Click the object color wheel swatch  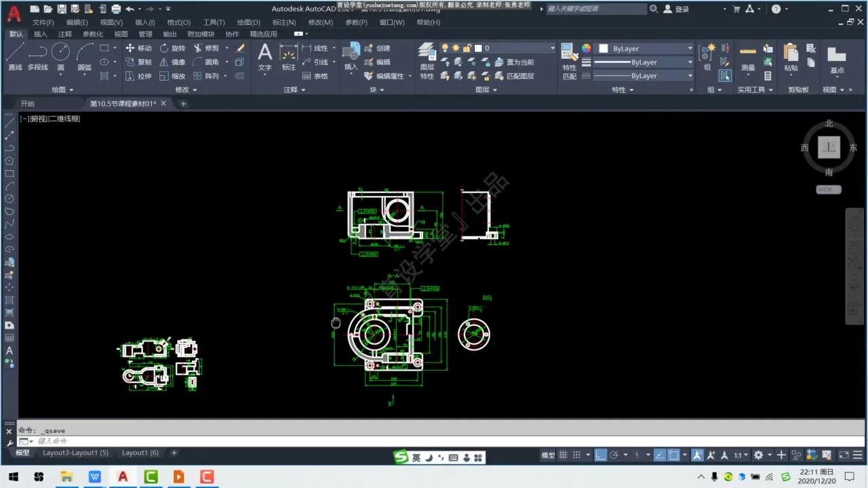pos(586,49)
